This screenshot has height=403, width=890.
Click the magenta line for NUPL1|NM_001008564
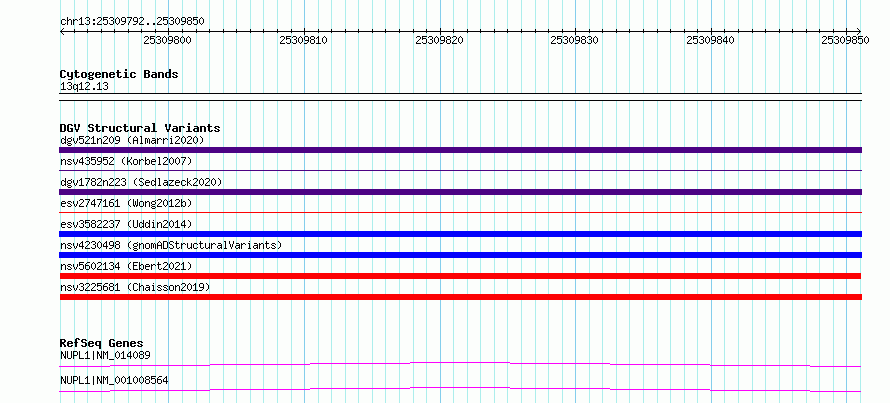click(460, 389)
